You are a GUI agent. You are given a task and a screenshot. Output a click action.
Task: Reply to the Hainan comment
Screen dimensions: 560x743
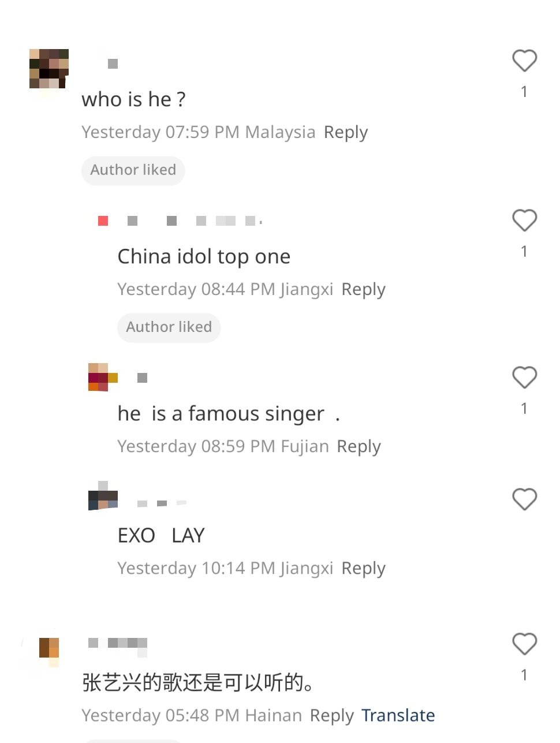(331, 715)
